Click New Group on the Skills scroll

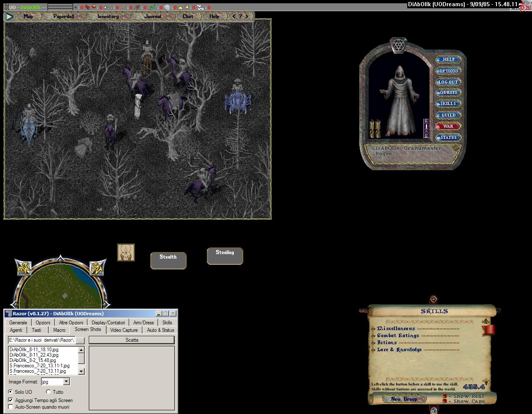click(404, 399)
